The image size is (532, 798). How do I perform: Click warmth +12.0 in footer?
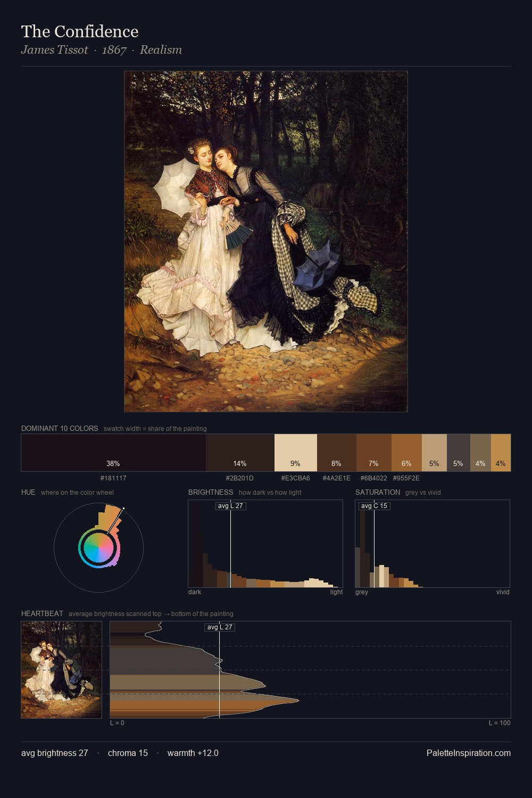(193, 753)
